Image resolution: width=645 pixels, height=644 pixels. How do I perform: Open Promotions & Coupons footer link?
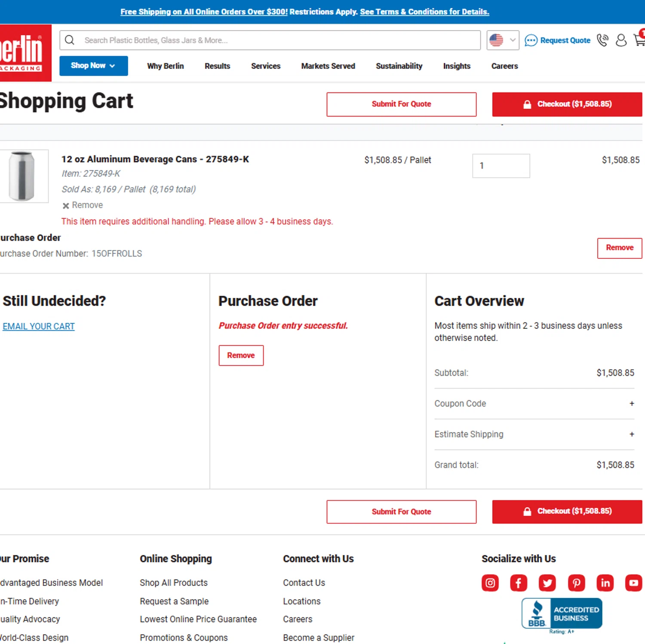tap(184, 638)
